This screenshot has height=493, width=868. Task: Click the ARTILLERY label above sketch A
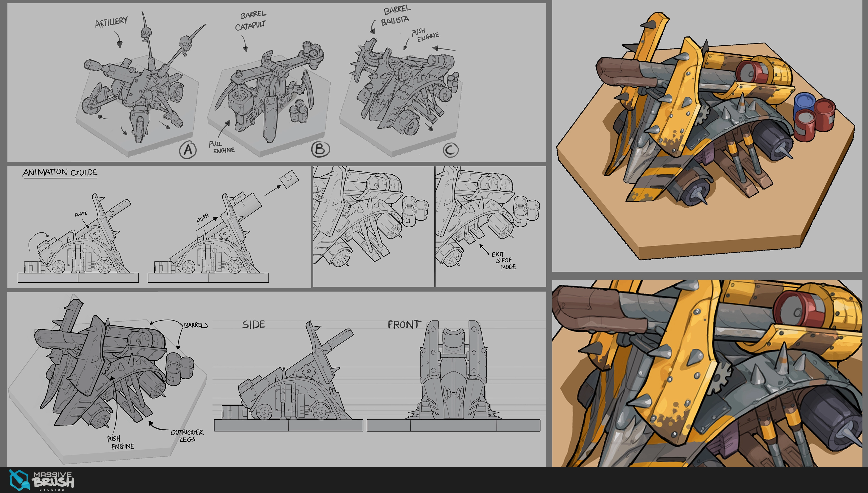click(x=111, y=22)
